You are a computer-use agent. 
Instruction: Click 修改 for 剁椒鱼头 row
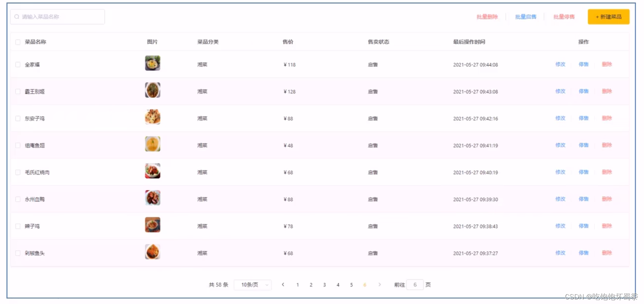click(x=560, y=253)
